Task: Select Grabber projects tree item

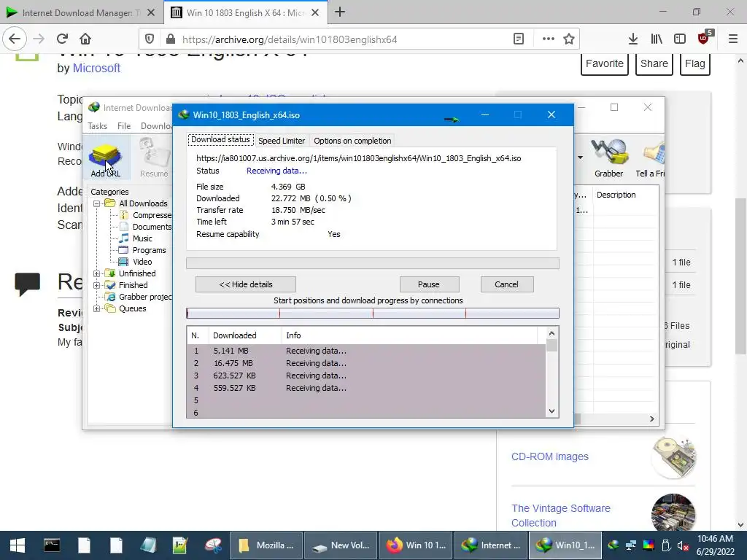Action: pos(145,297)
